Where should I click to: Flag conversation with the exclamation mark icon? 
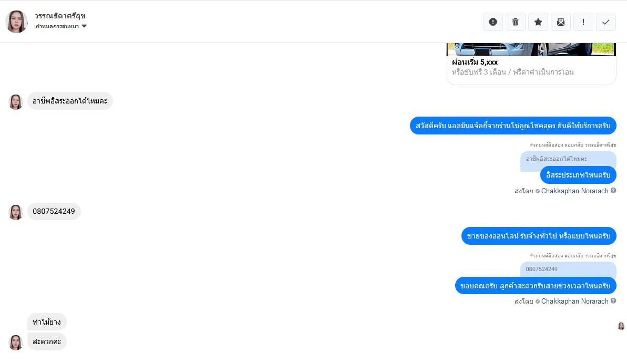583,22
